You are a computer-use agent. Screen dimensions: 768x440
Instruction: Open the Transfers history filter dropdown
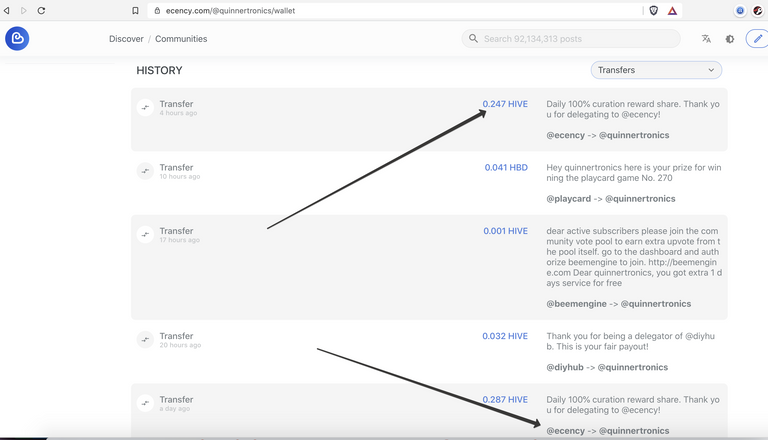656,70
